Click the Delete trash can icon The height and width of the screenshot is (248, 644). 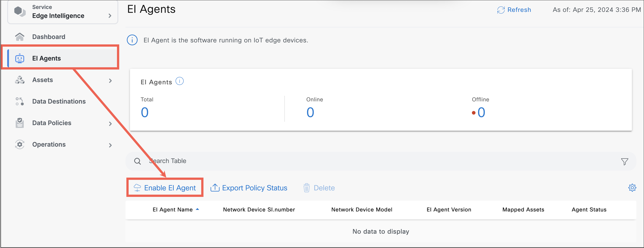coord(307,188)
